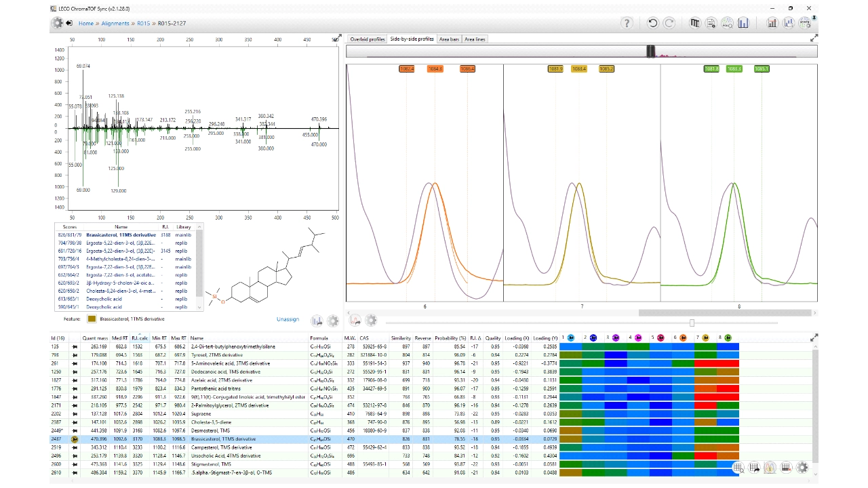Switch to the Overlaid profiles tab
Viewport: 868px width, 488px height.
pos(368,39)
